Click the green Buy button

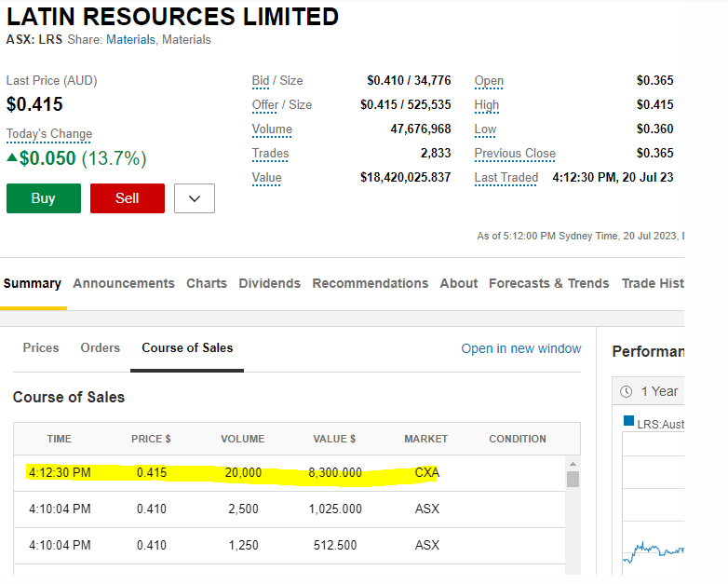pyautogui.click(x=44, y=198)
